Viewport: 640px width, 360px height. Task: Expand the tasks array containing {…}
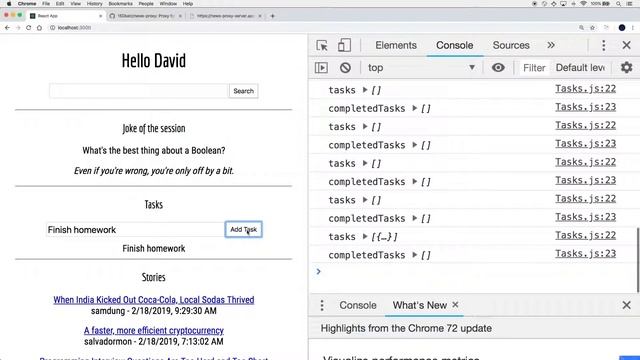(365, 236)
